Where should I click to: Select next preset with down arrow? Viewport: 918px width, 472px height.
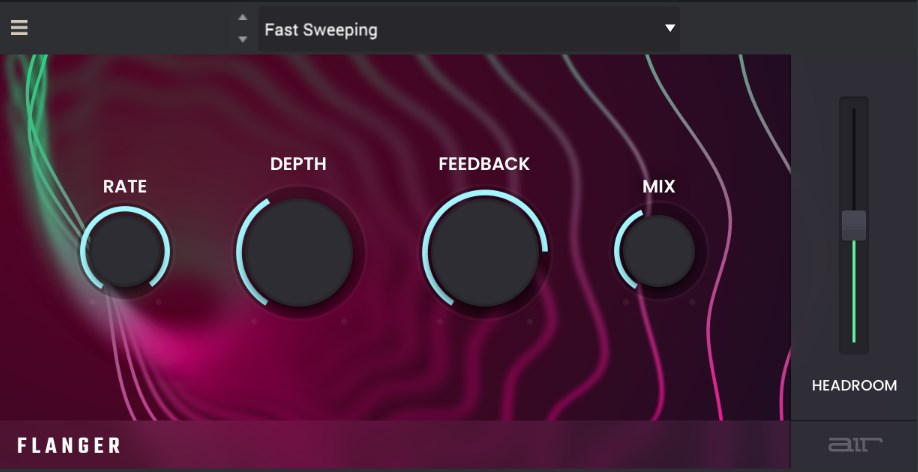[x=242, y=39]
